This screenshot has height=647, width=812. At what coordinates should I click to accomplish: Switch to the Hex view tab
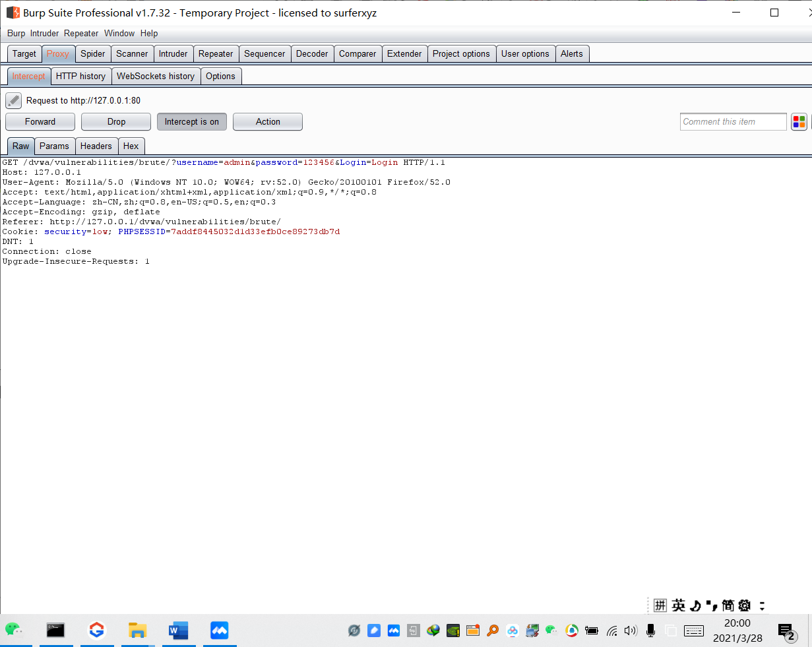pyautogui.click(x=131, y=146)
